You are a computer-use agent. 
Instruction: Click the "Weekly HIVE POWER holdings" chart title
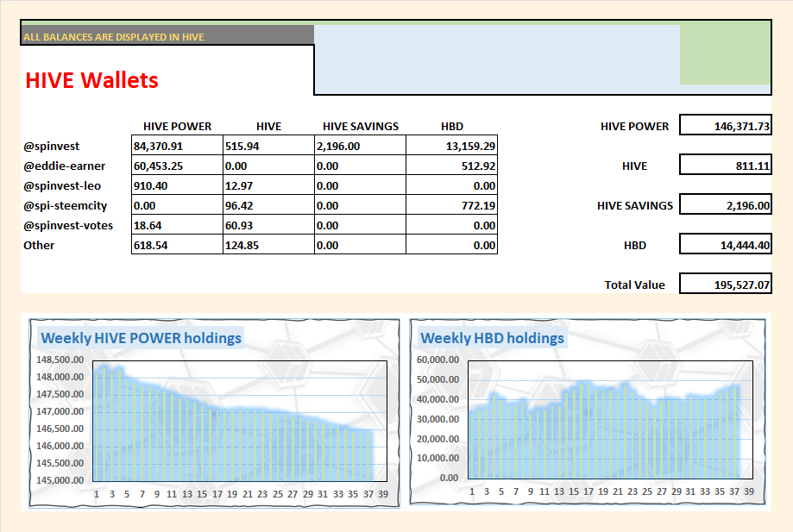point(142,337)
